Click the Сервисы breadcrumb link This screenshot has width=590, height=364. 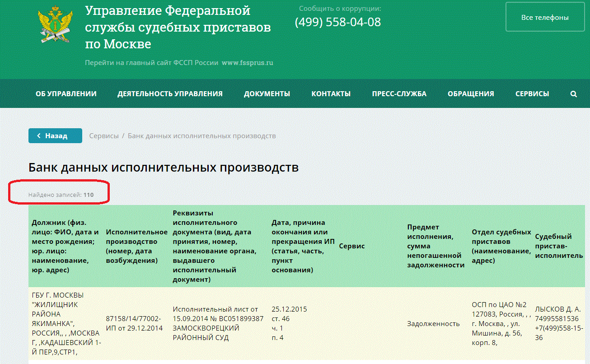point(104,136)
